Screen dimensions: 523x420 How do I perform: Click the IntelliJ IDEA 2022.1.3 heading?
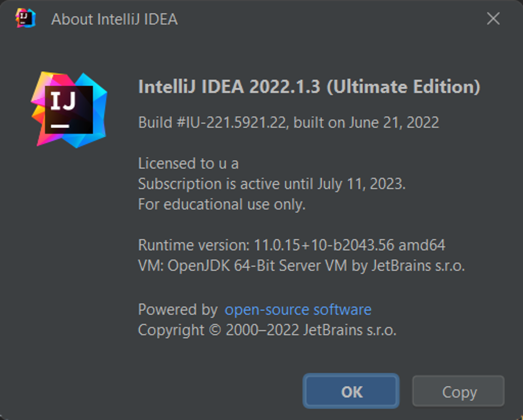(x=309, y=87)
